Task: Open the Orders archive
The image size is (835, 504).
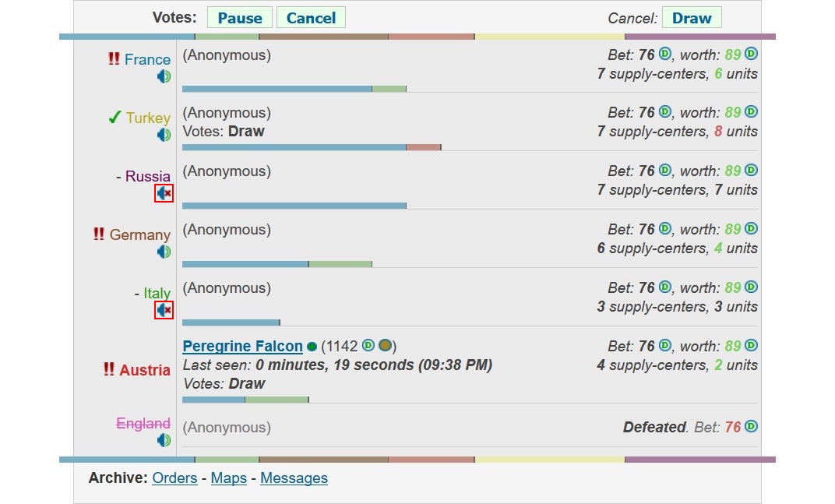Action: pos(174,478)
